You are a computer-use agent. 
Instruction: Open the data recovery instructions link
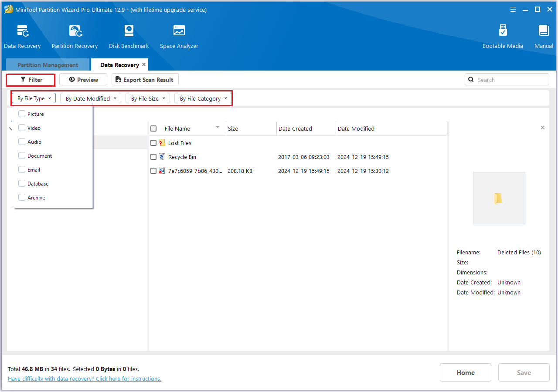pos(85,378)
